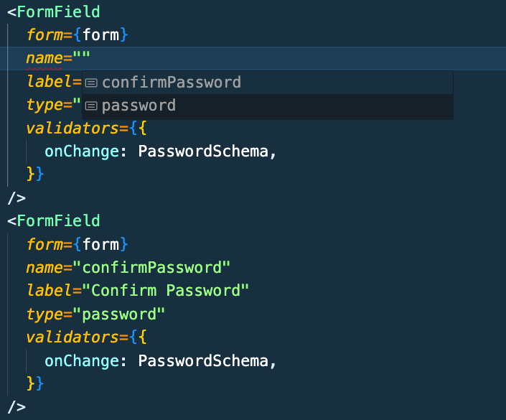This screenshot has height=420, width=506.
Task: Click the first self-closing tag />
Action: tap(17, 198)
